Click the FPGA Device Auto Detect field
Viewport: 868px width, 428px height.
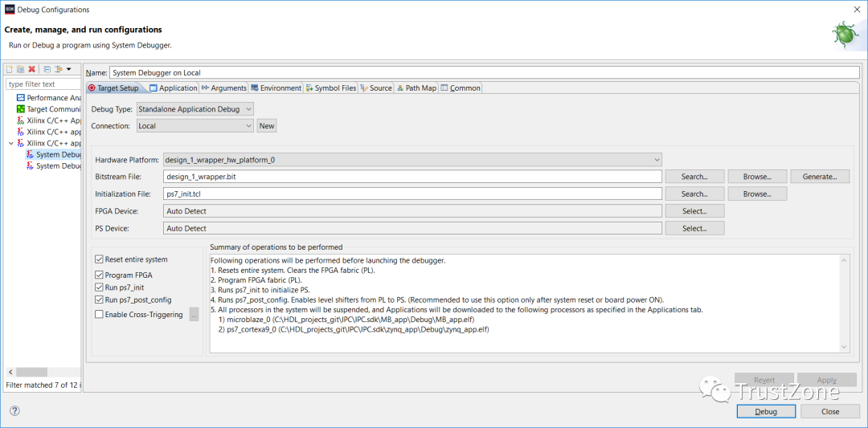coord(412,211)
